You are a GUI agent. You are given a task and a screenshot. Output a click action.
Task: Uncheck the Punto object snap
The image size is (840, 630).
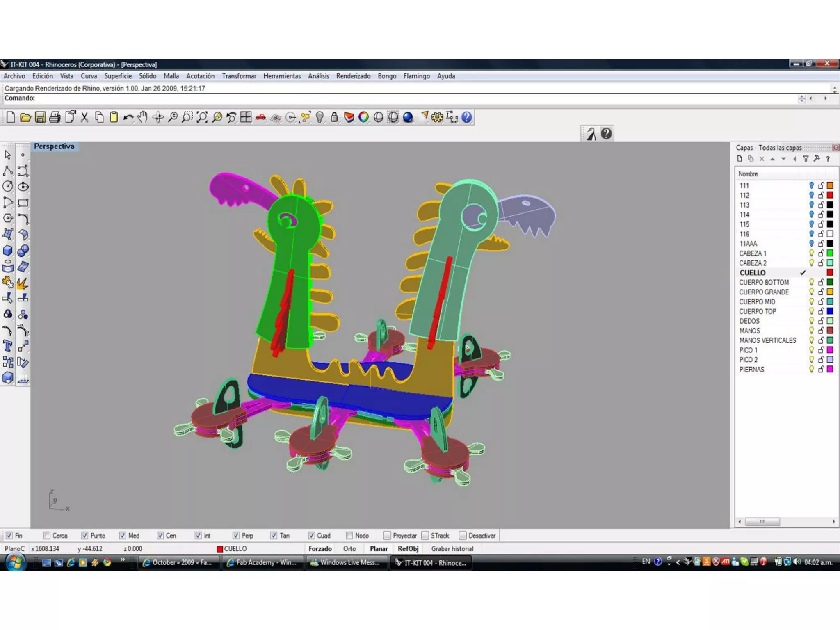point(85,536)
